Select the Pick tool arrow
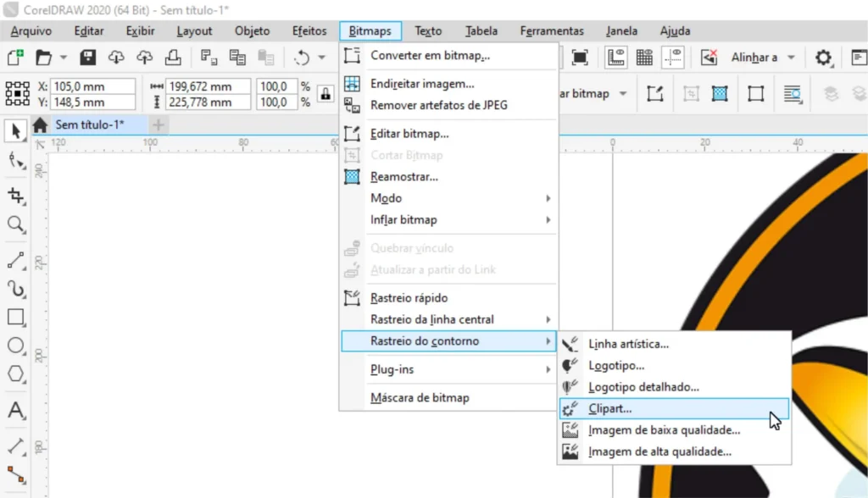This screenshot has width=868, height=498. 15,131
